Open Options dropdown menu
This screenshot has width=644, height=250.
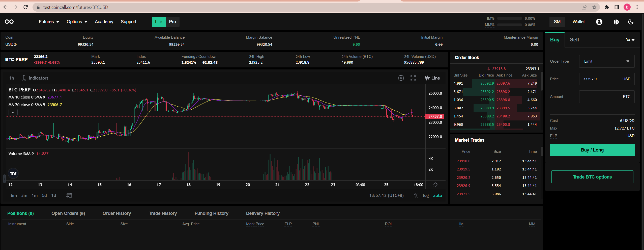click(77, 22)
